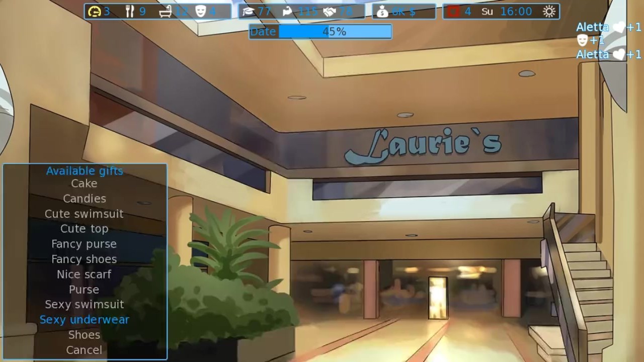Choose Candies in the gift list

click(84, 199)
